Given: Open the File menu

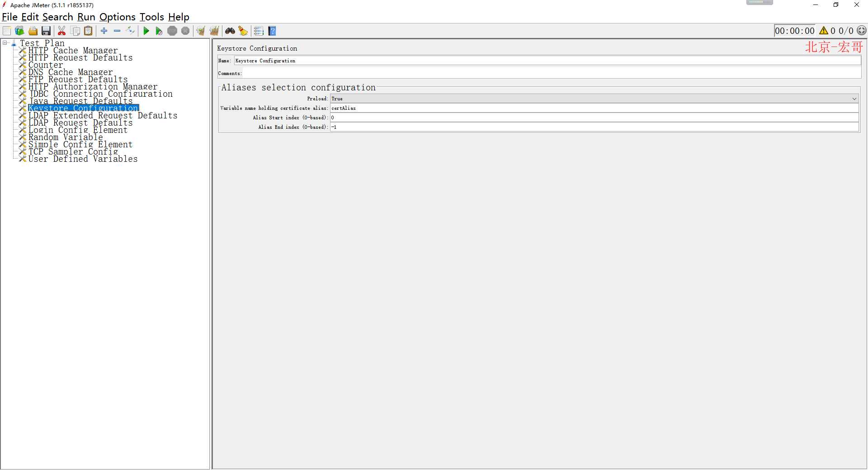Looking at the screenshot, I should pyautogui.click(x=9, y=17).
